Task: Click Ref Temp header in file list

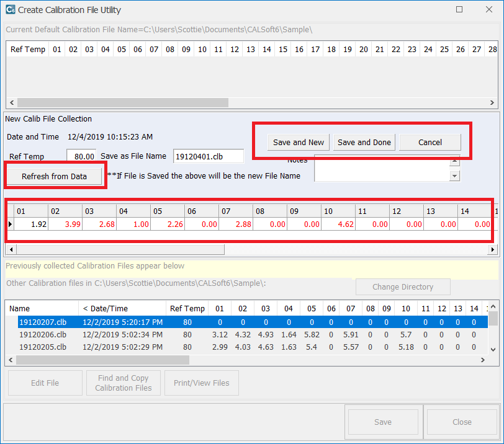Action: (187, 309)
